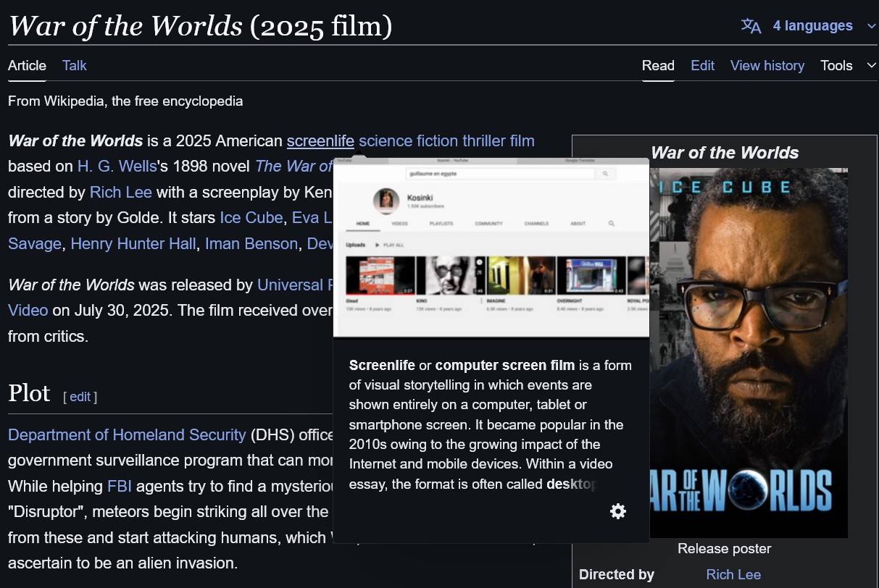Click the Directed by infobox label

coord(617,574)
